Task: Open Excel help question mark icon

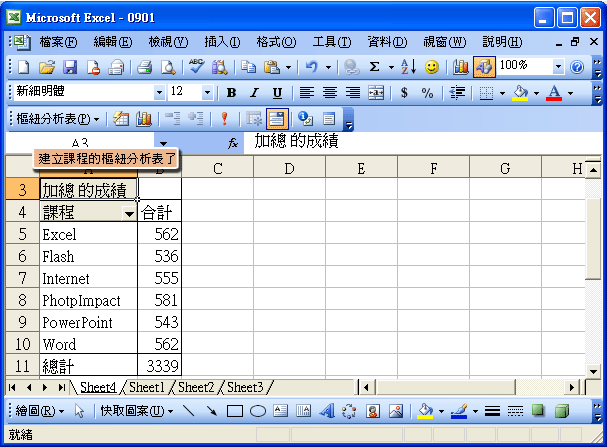Action: tap(577, 67)
